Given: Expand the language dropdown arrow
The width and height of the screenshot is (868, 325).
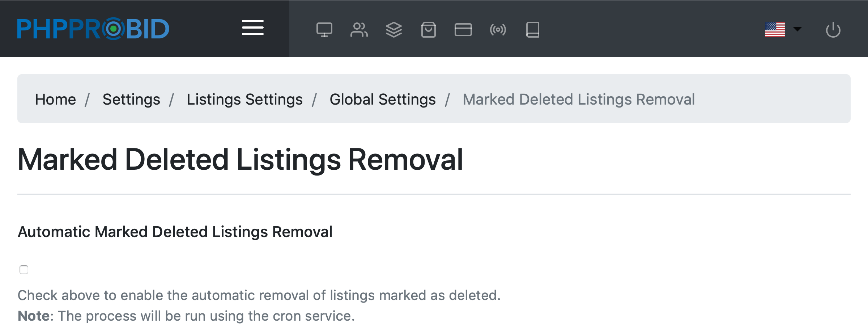Looking at the screenshot, I should point(797,29).
